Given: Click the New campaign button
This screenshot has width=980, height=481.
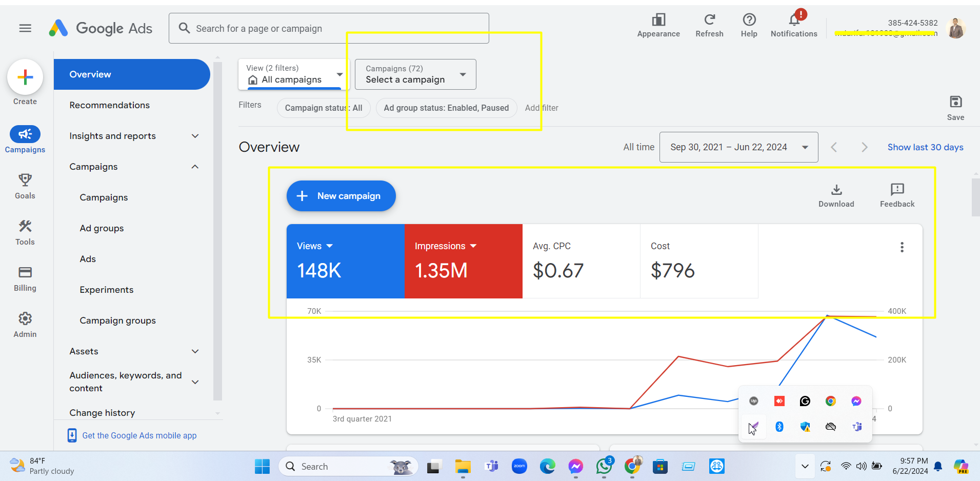Looking at the screenshot, I should point(341,196).
